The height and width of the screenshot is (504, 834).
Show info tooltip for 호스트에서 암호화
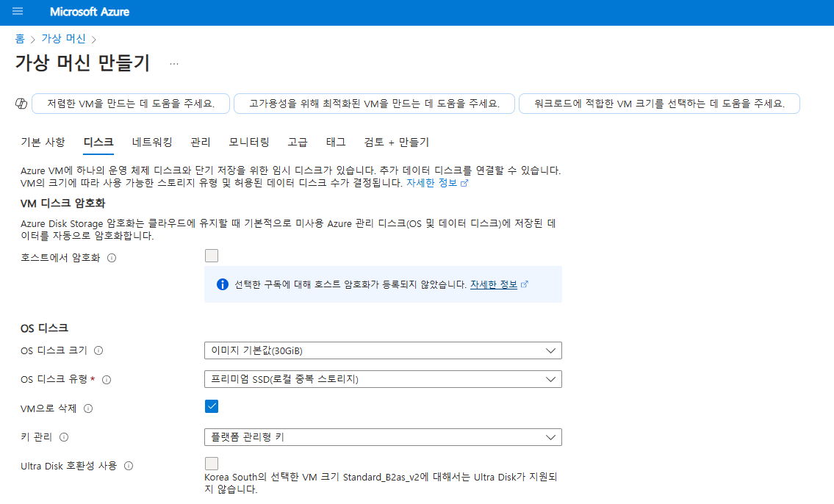[112, 258]
